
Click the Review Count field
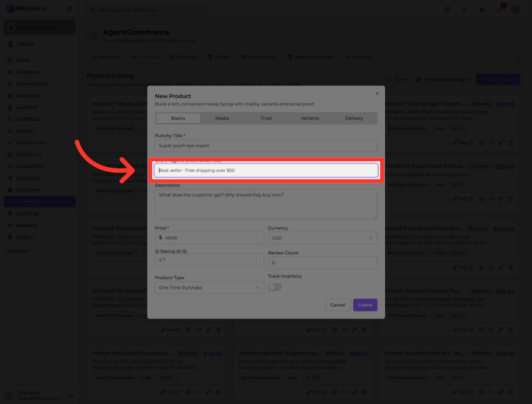coord(322,263)
